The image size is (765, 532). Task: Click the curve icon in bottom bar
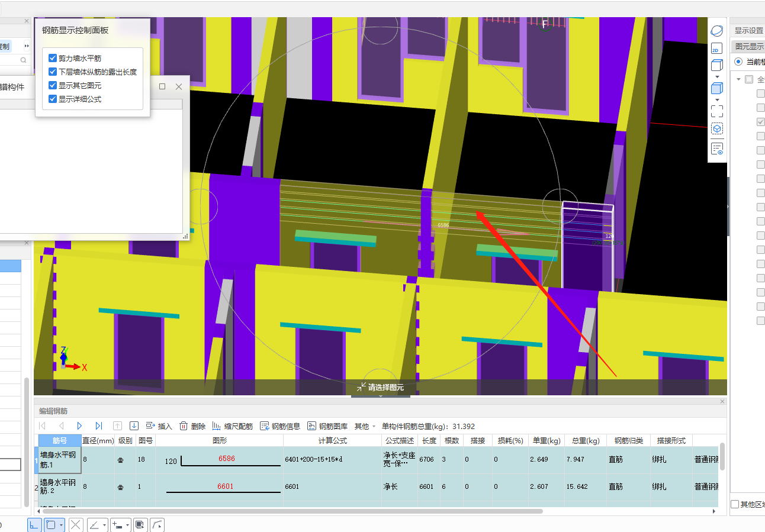[x=157, y=524]
